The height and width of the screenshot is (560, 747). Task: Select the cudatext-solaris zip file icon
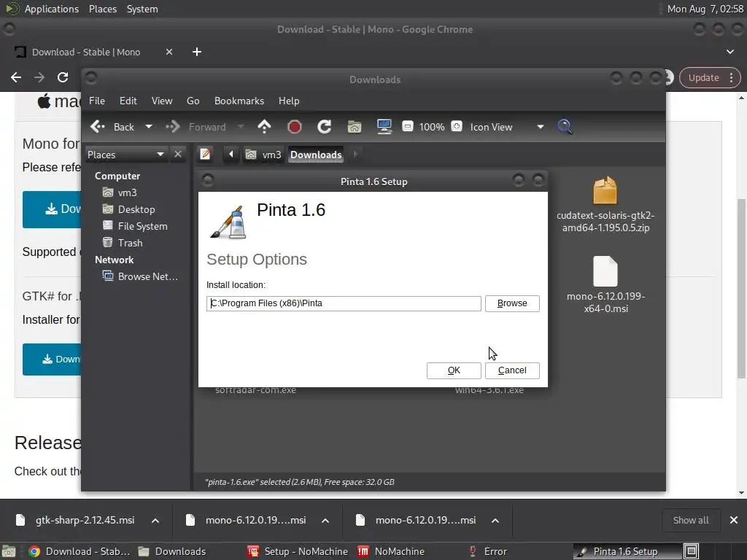point(605,191)
